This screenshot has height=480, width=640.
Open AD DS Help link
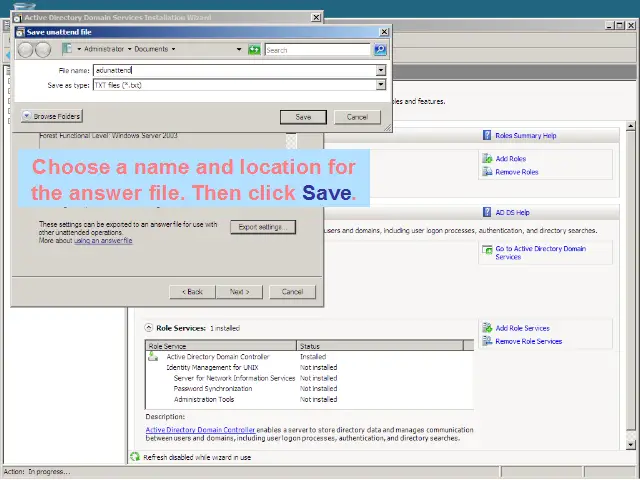pyautogui.click(x=512, y=213)
